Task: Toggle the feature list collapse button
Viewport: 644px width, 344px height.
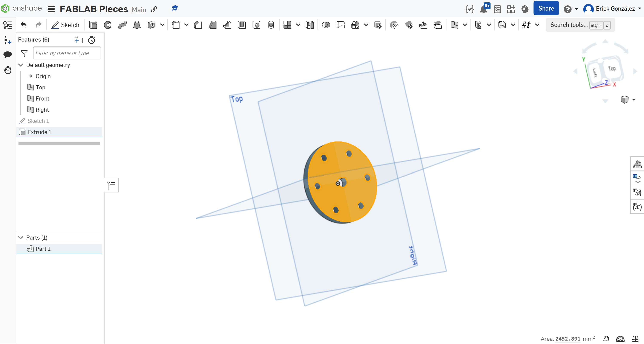Action: 112,186
